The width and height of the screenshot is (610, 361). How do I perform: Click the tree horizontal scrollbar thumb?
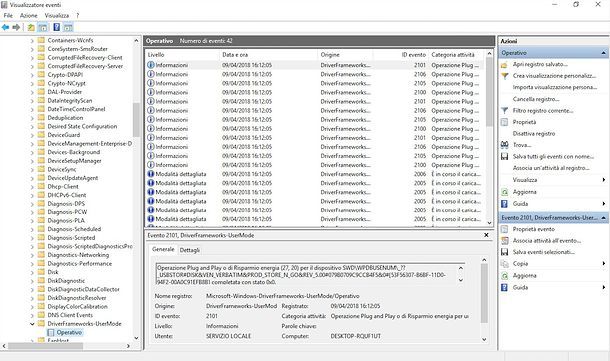point(46,346)
